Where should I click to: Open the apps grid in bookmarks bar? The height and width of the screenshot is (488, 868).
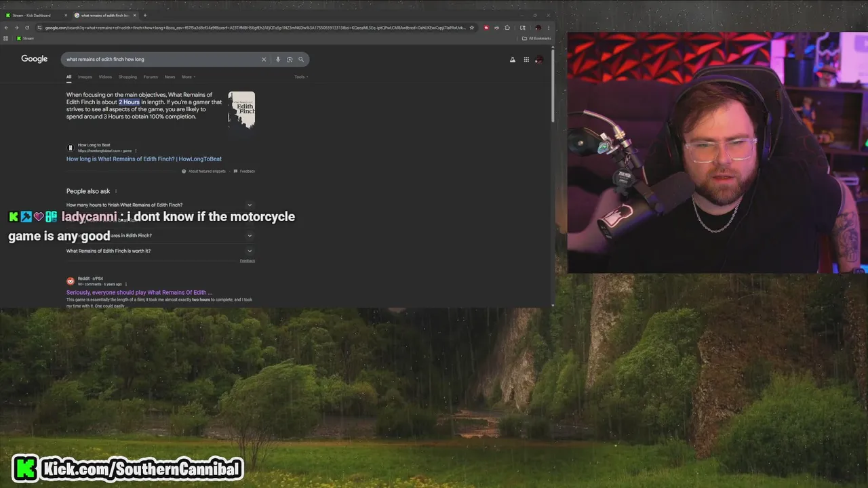pos(6,38)
